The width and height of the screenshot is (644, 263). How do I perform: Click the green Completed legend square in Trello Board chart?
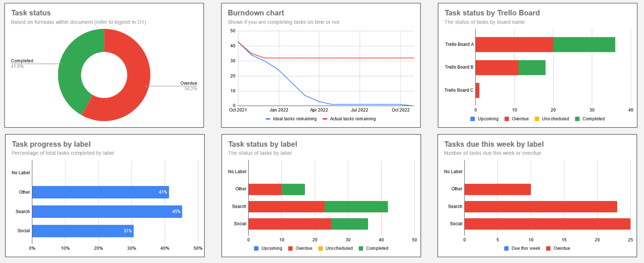pos(578,119)
